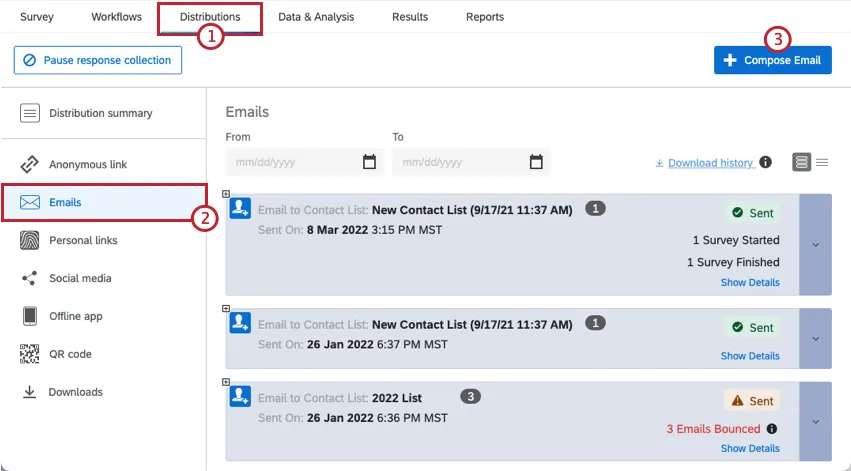
Task: Click the 1 Survey Started text
Action: (736, 240)
